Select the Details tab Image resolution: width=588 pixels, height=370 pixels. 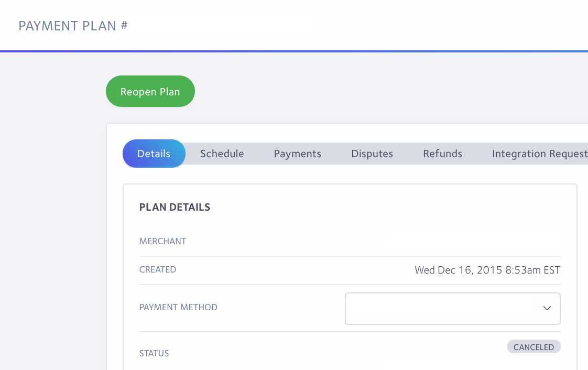click(154, 154)
